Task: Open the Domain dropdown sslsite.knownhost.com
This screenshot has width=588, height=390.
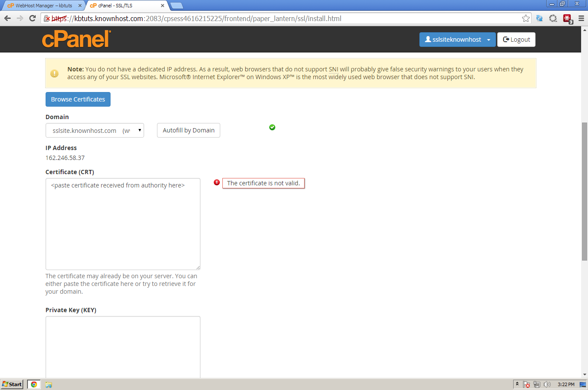Action: tap(95, 130)
